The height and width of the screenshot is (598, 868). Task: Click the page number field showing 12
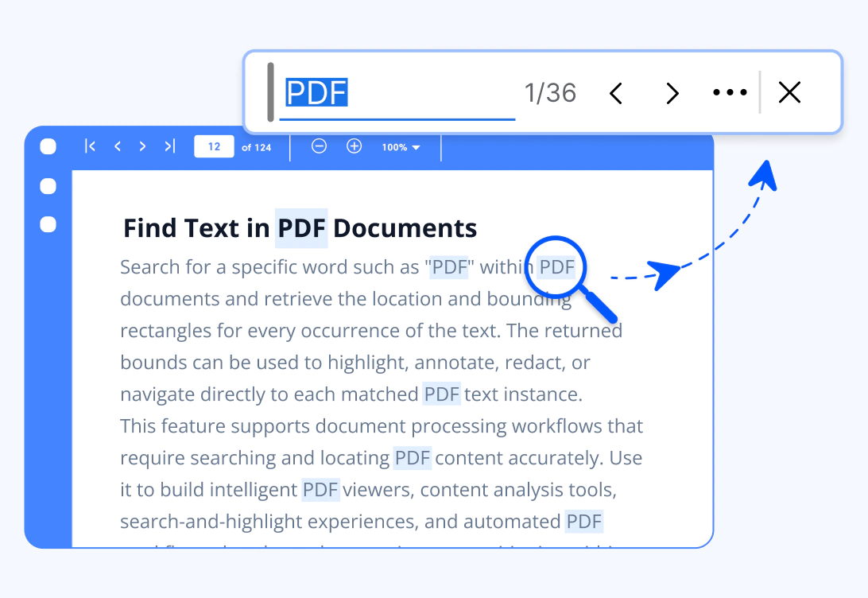click(x=215, y=147)
